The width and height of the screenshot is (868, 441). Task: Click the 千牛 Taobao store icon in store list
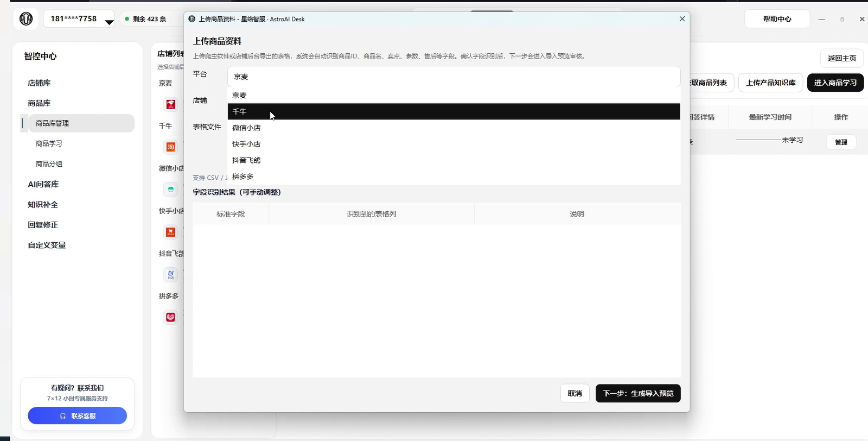pos(171,147)
